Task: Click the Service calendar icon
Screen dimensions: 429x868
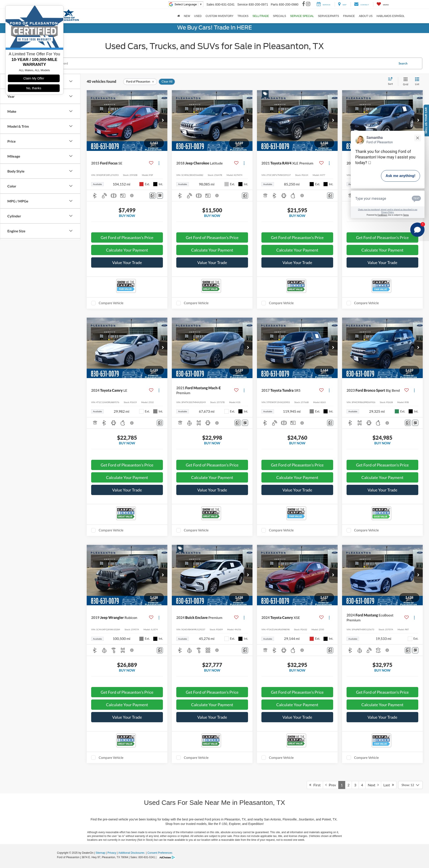Action: 318,4
